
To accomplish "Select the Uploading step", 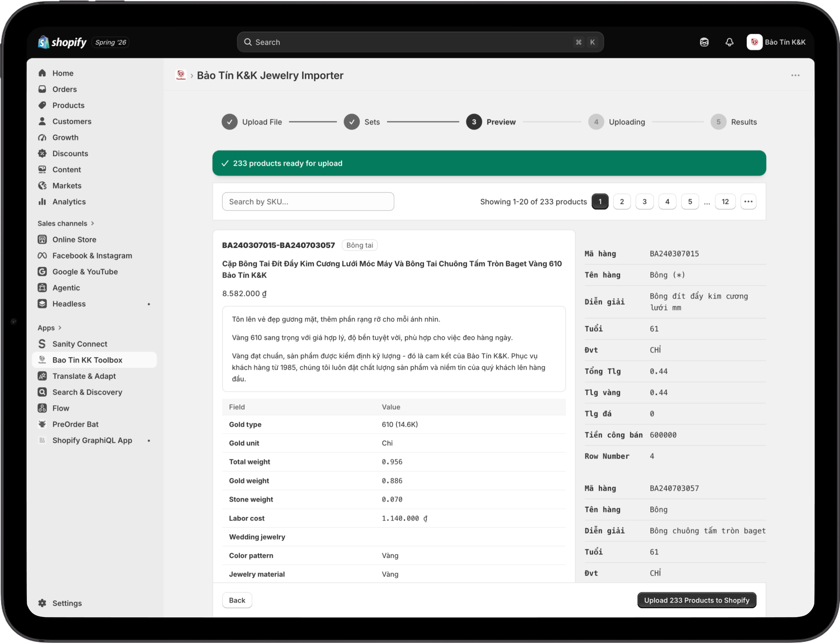I will [x=617, y=122].
